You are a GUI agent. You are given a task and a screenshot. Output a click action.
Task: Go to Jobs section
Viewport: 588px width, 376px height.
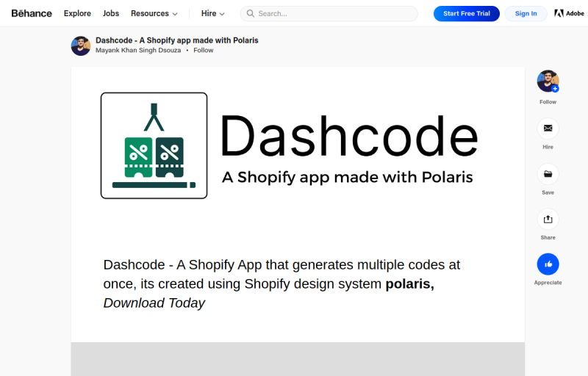tap(111, 13)
